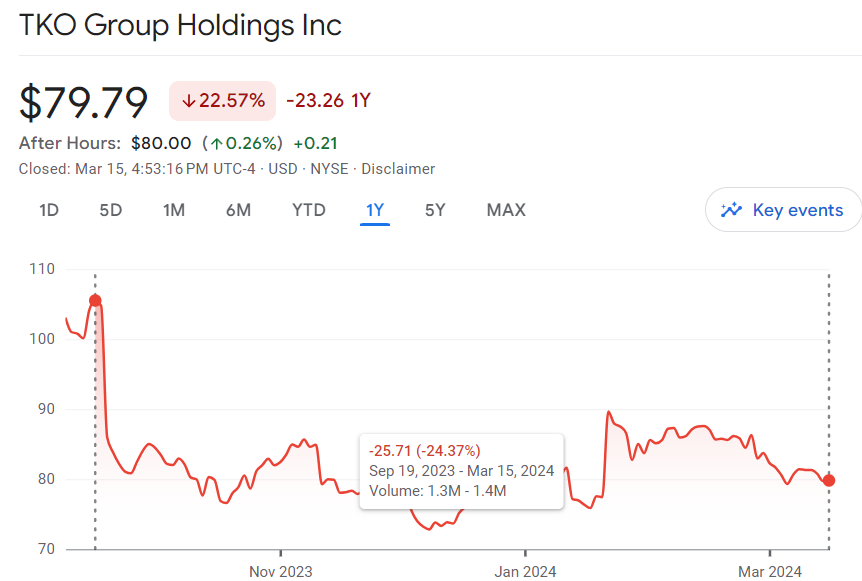
Task: Switch to the 5D range tab
Action: click(110, 210)
